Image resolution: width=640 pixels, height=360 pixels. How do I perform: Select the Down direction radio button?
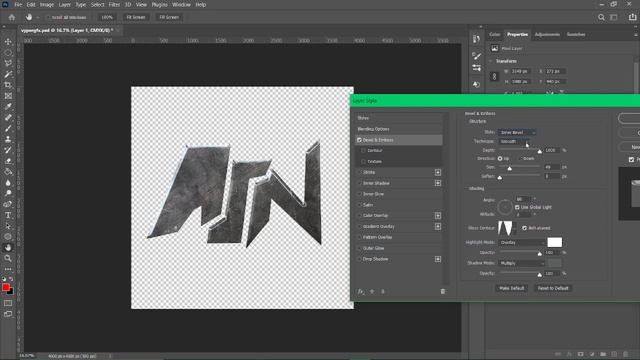(520, 158)
